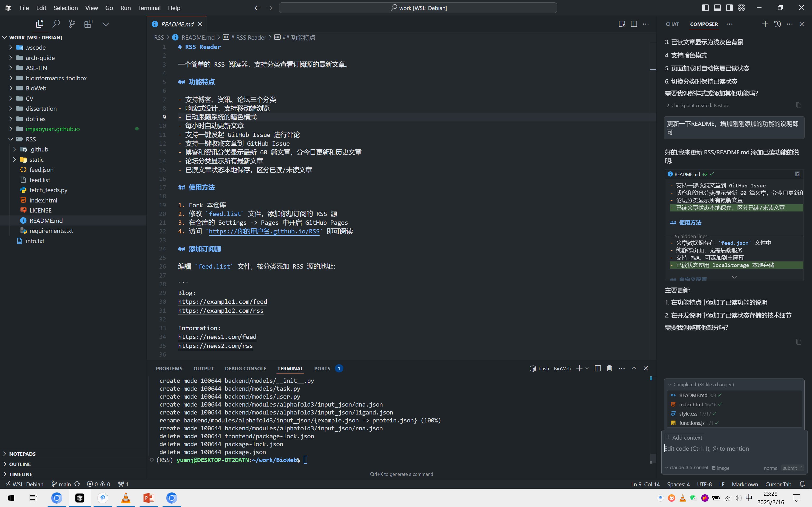Switch to the CHAT tab
Viewport: 812px width, 507px height.
(x=672, y=24)
